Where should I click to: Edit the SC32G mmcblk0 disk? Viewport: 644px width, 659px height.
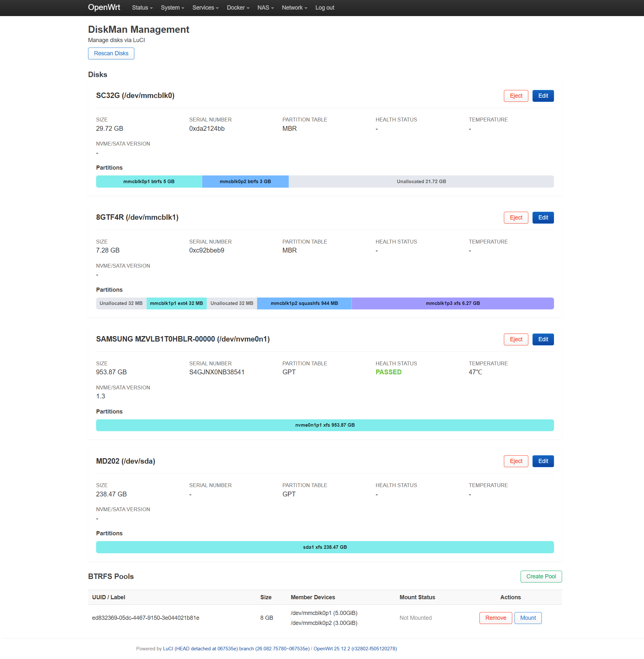543,96
